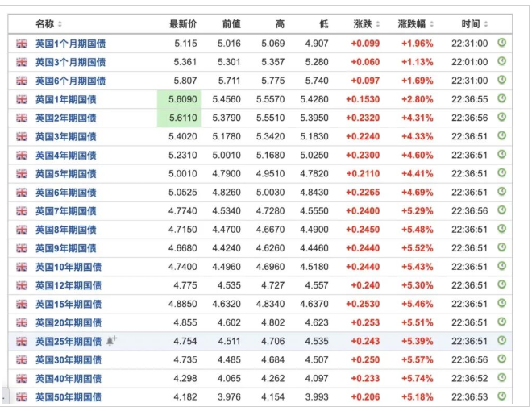Click the clock icon for 英国9年期国债

501,247
